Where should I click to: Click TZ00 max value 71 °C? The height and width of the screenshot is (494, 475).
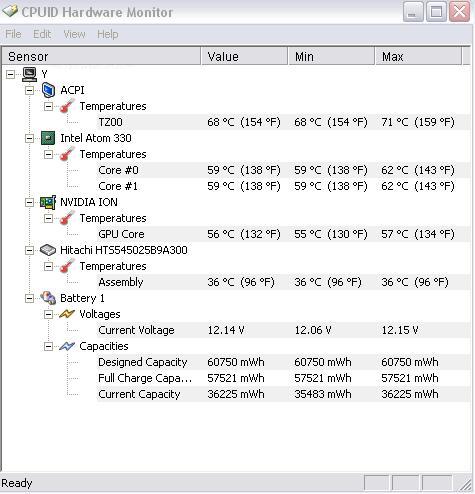pos(418,122)
